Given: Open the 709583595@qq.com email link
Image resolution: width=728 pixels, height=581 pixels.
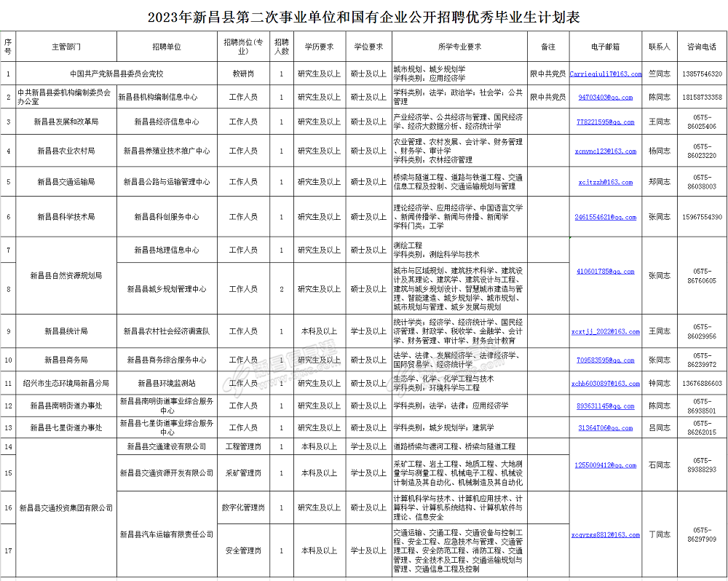Looking at the screenshot, I should point(605,360).
